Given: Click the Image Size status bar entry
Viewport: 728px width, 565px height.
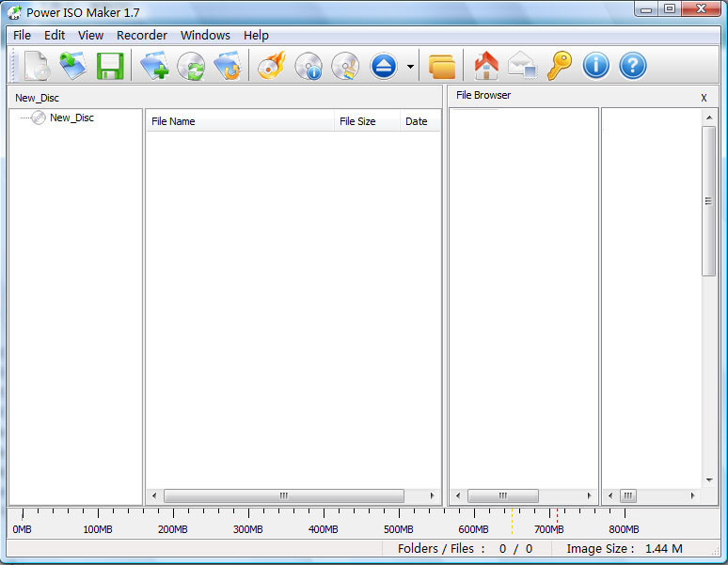Looking at the screenshot, I should coord(625,549).
